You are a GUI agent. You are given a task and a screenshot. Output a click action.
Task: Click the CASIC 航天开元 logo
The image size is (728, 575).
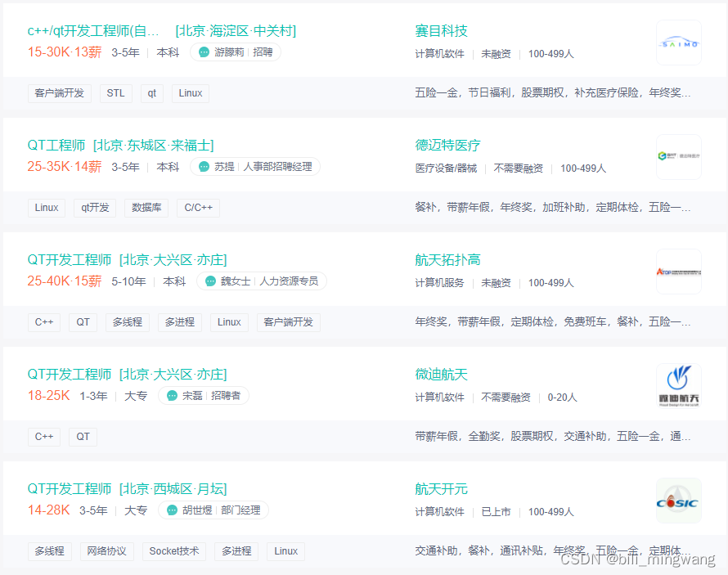pyautogui.click(x=678, y=501)
